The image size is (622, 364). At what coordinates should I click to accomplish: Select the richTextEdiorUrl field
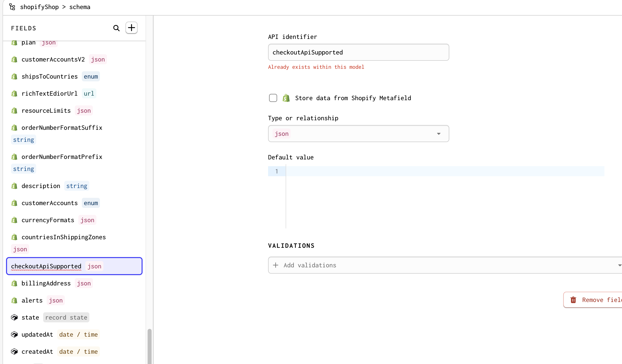point(74,94)
